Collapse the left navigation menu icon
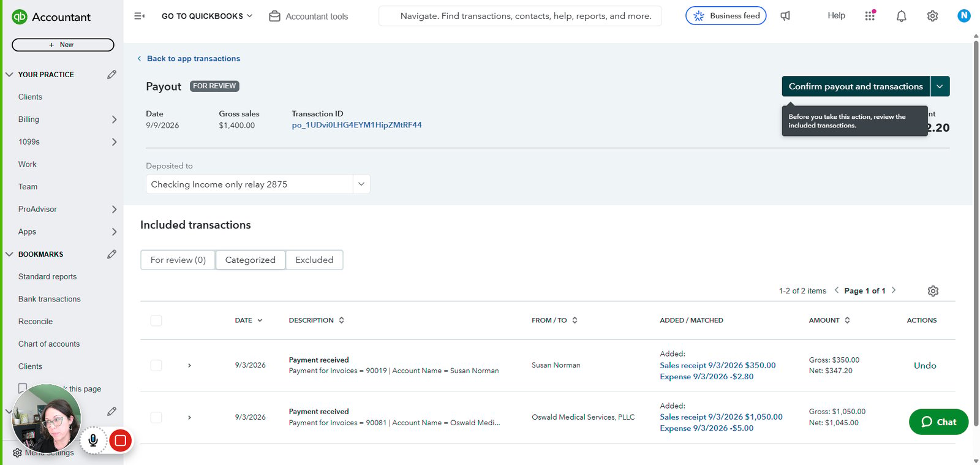The image size is (980, 465). click(x=140, y=16)
